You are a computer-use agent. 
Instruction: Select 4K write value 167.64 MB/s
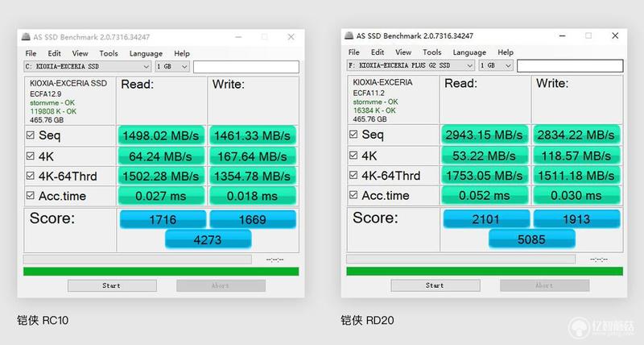pos(253,156)
